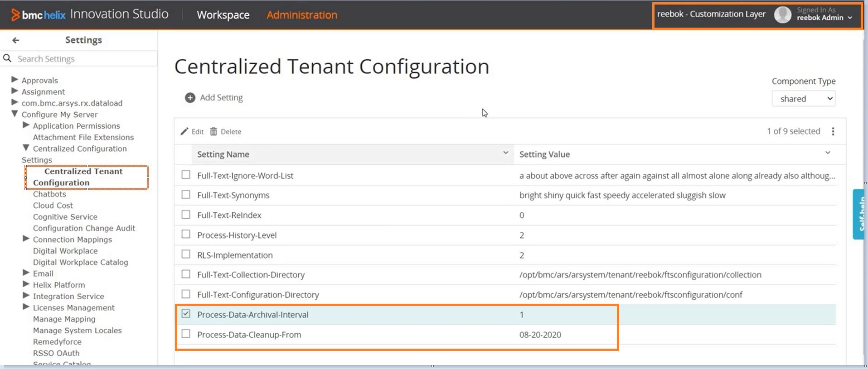Image resolution: width=868 pixels, height=369 pixels.
Task: Open the Cloud Cost settings
Action: [x=53, y=206]
